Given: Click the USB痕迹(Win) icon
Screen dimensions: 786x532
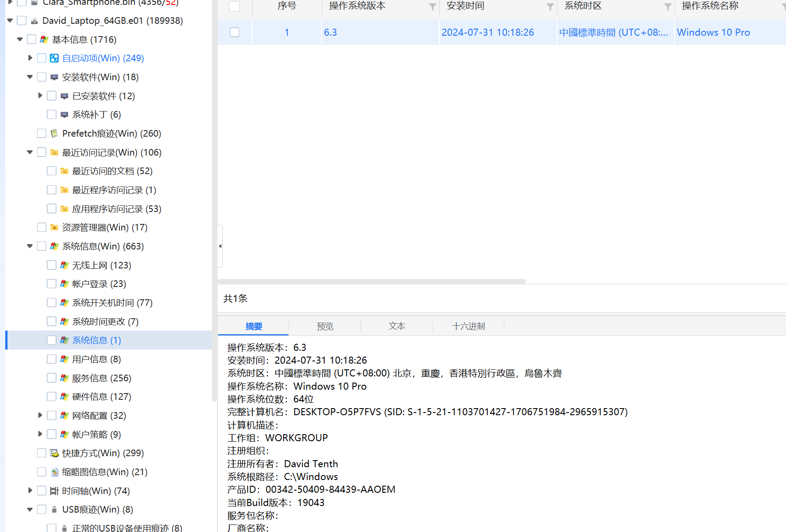Looking at the screenshot, I should [54, 510].
